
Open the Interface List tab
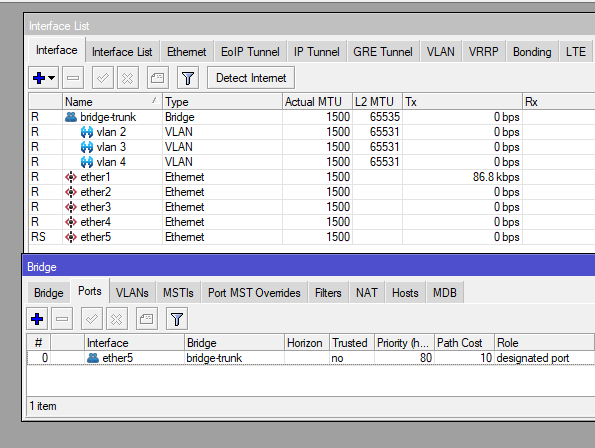122,52
